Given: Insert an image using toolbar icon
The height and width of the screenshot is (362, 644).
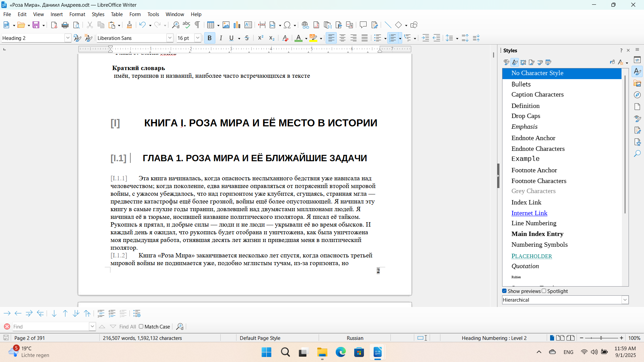Looking at the screenshot, I should [226, 25].
